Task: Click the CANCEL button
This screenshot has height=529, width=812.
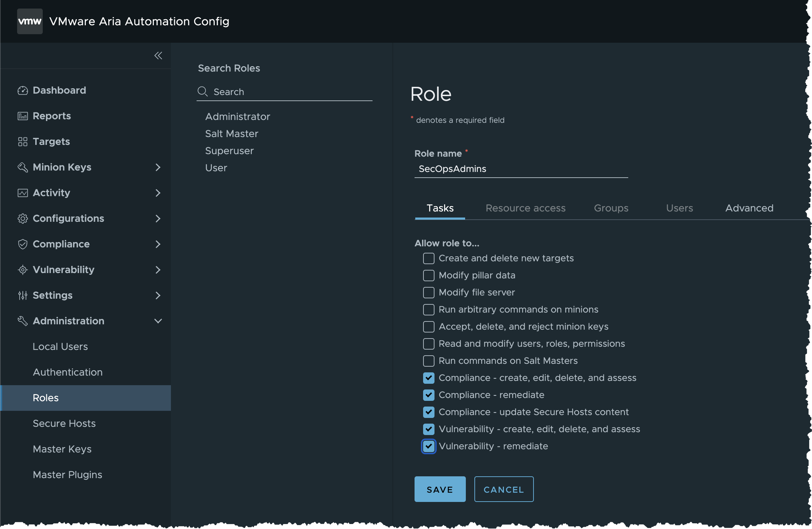Action: (x=504, y=489)
